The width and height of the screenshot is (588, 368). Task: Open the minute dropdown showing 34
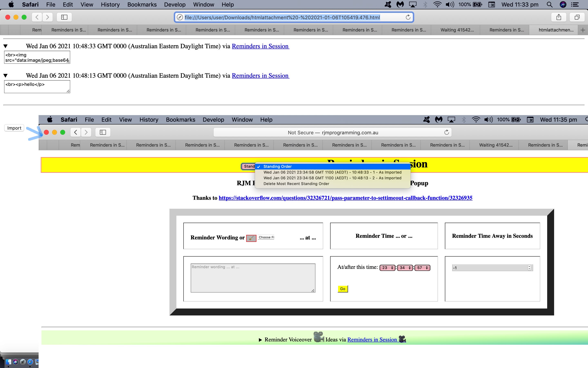tap(405, 268)
